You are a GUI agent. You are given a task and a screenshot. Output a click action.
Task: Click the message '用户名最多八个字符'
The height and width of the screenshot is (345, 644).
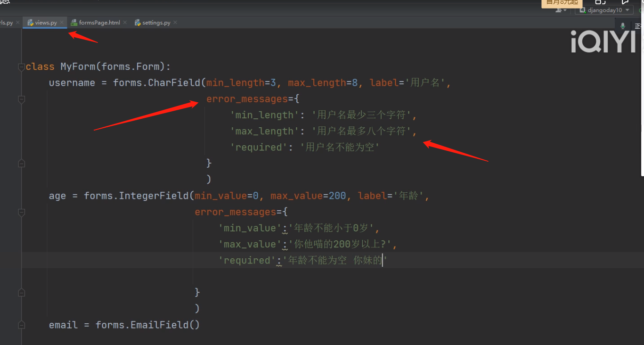[361, 131]
